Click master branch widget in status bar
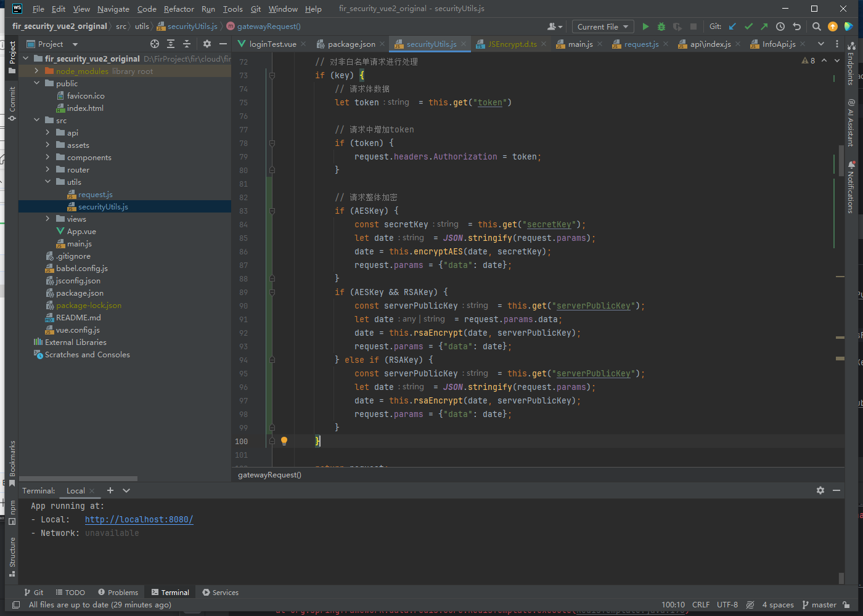The image size is (863, 616). [x=819, y=605]
